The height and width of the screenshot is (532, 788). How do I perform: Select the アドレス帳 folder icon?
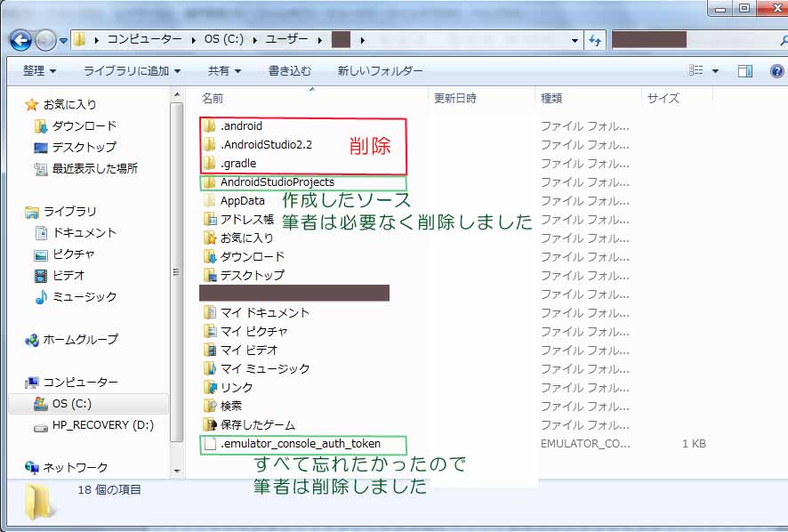[x=210, y=219]
